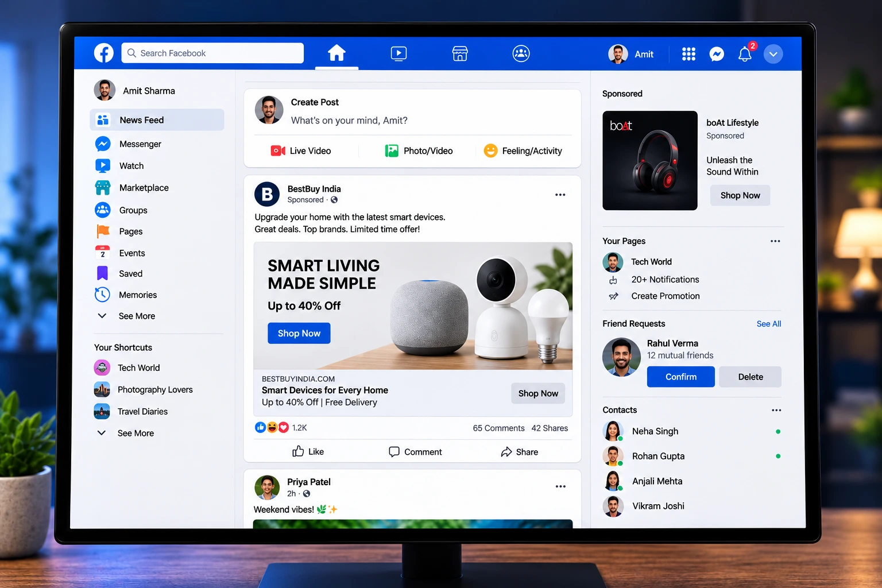Expand the account dropdown arrow
This screenshot has width=882, height=588.
(x=773, y=54)
